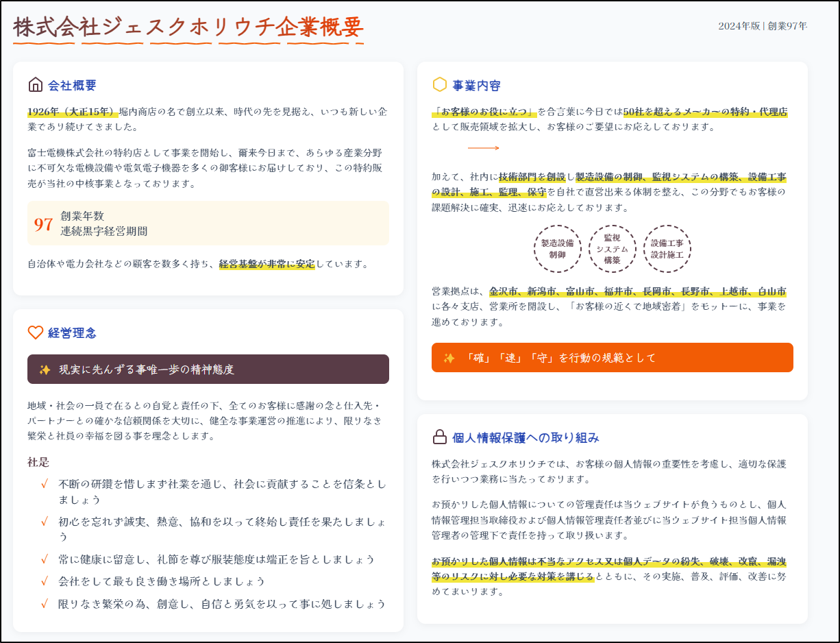This screenshot has height=643, width=840.
Task: Click the house icon beside 会社概要
Action: (x=35, y=84)
